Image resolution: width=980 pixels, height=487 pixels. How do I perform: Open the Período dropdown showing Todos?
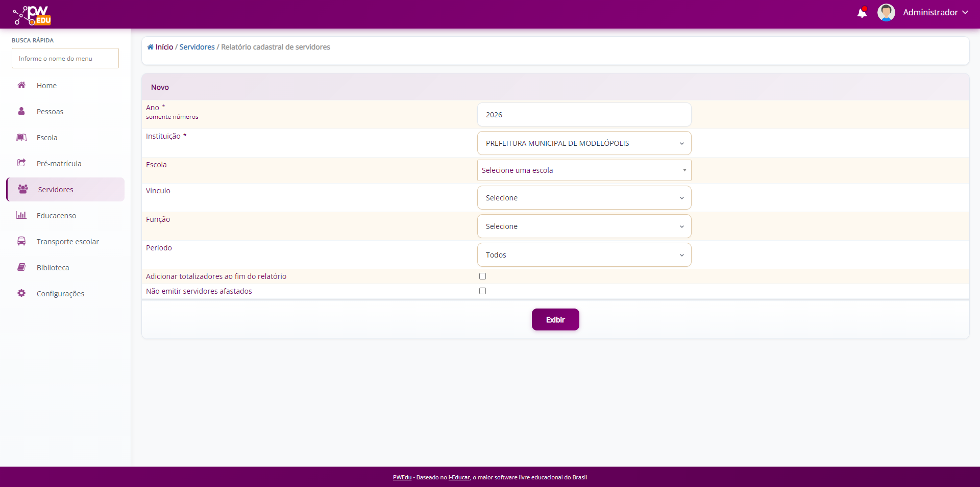[x=584, y=255]
